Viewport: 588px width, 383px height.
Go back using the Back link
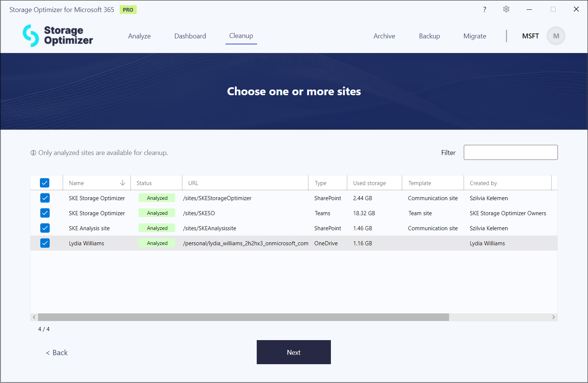tap(57, 353)
